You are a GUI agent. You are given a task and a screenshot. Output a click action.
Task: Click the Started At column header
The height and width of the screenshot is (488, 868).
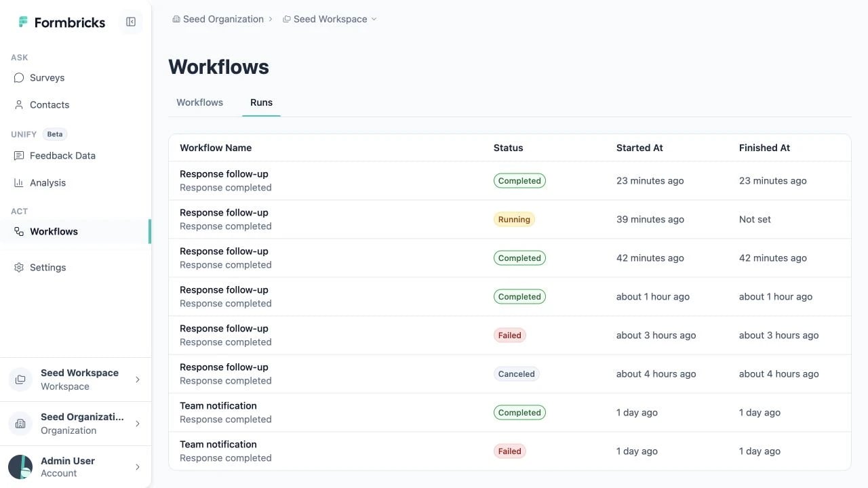pyautogui.click(x=639, y=148)
